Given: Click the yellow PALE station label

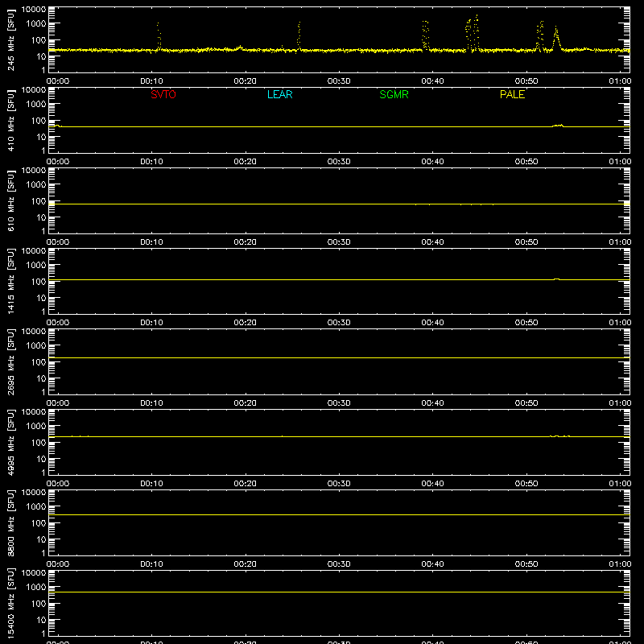Looking at the screenshot, I should 512,94.
